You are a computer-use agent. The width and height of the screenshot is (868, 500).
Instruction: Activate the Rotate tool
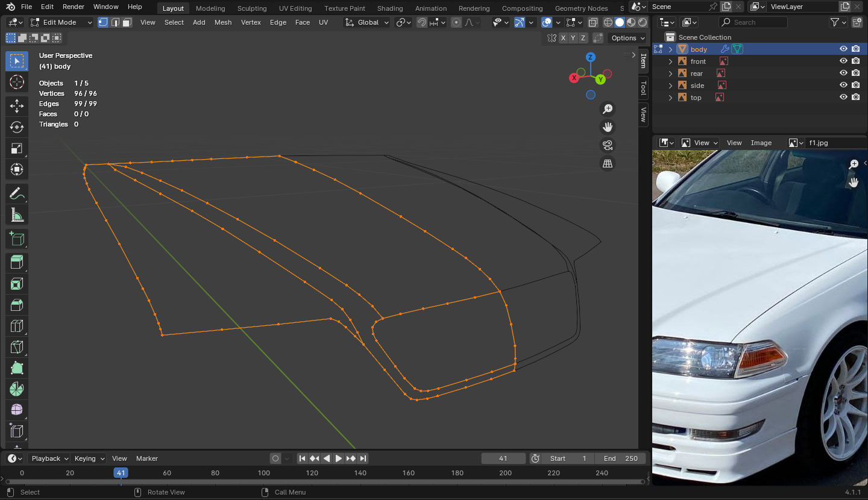pyautogui.click(x=17, y=127)
